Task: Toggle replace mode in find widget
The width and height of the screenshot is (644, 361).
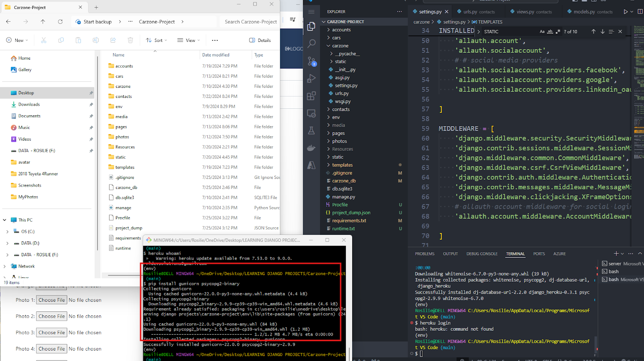Action: coord(479,31)
